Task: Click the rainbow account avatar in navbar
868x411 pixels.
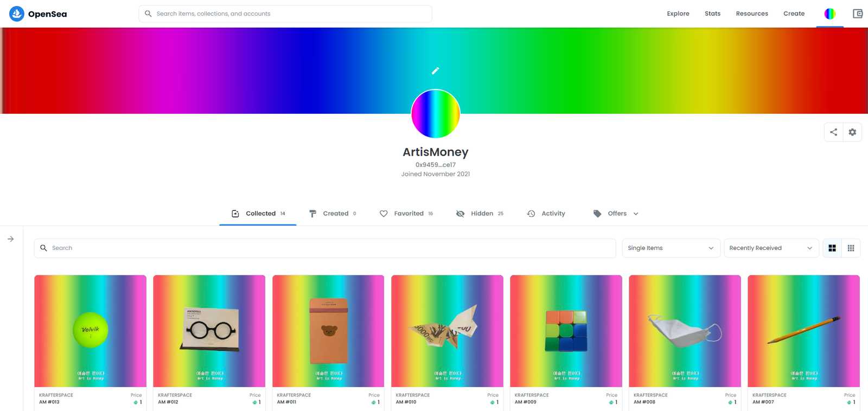Action: [x=830, y=14]
